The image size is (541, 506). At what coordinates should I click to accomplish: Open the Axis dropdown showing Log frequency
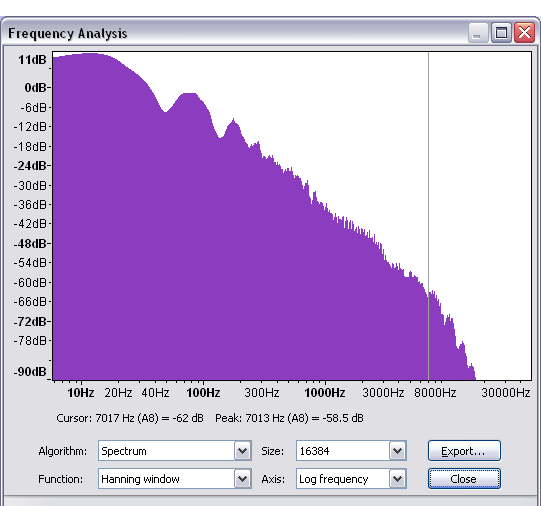click(351, 478)
